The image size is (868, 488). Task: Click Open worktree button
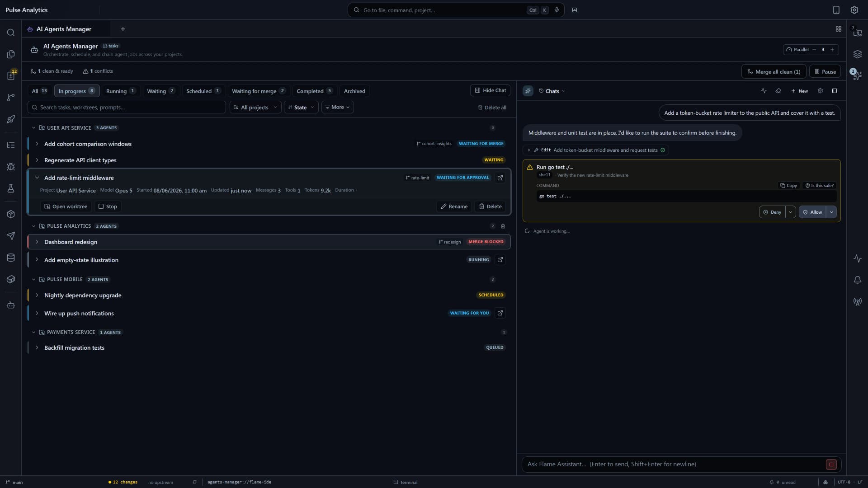tap(66, 206)
